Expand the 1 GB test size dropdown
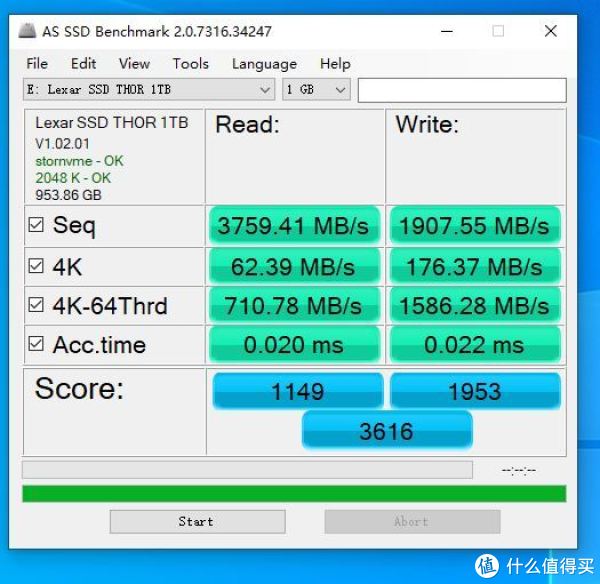 pyautogui.click(x=316, y=90)
